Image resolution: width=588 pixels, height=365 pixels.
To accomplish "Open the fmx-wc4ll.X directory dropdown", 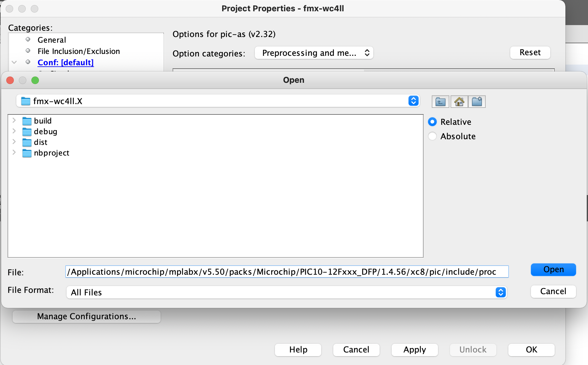I will point(413,101).
